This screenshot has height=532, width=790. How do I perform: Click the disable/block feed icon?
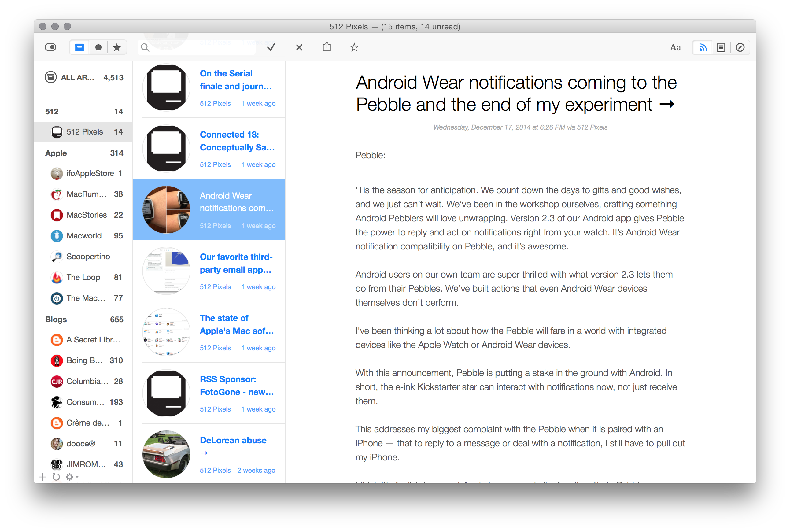pyautogui.click(x=740, y=47)
